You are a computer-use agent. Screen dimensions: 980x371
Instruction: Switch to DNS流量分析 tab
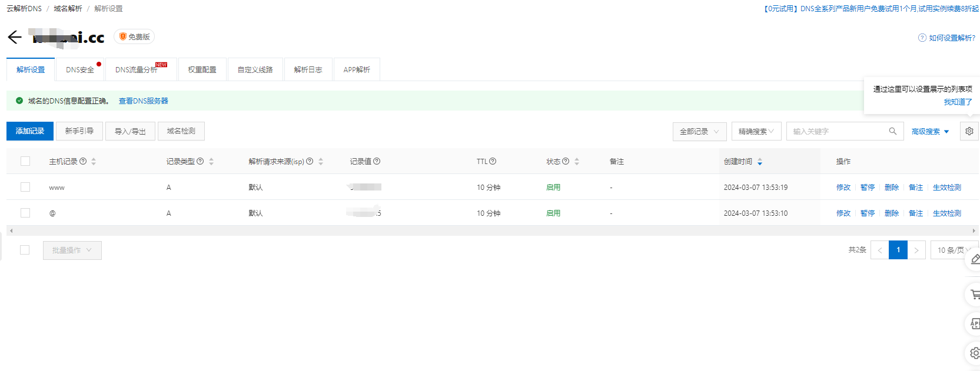coord(141,69)
